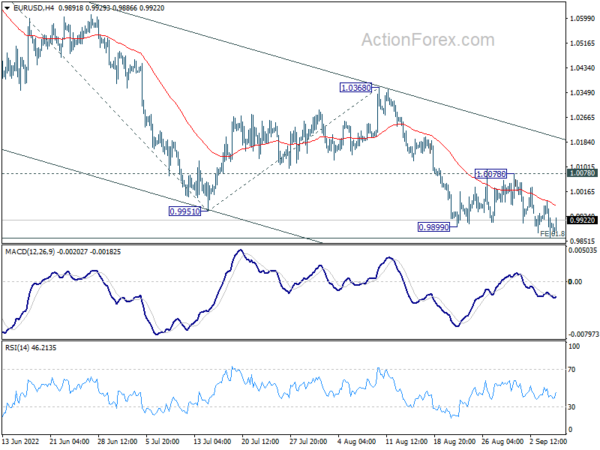This screenshot has height=450, width=600.
Task: Click the 21 Jun 04:00 time label
Action: pos(70,441)
